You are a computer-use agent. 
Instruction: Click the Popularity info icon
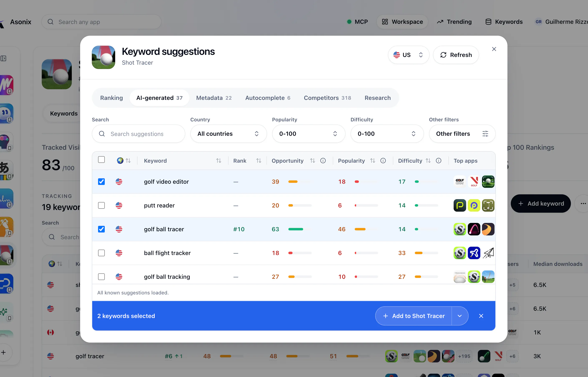point(383,161)
